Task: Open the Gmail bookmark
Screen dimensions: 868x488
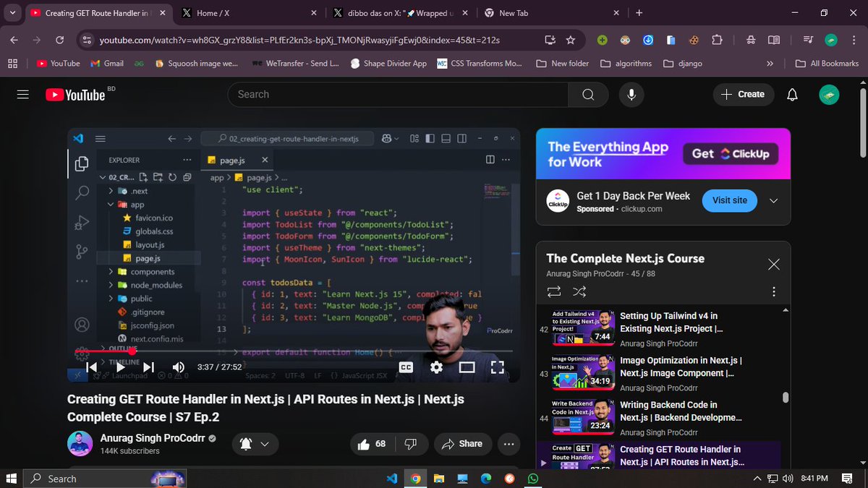Action: 107,64
